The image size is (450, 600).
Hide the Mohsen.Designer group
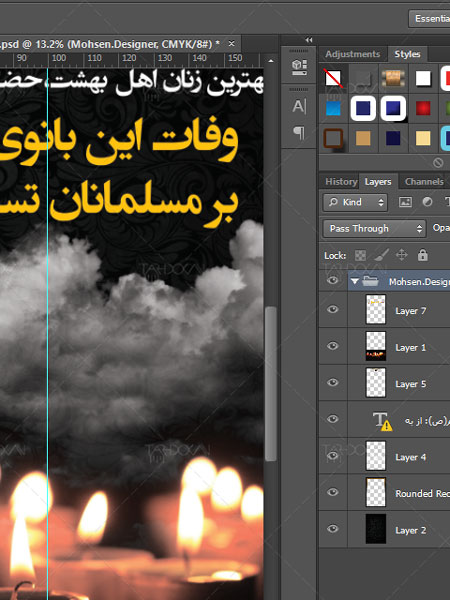333,280
